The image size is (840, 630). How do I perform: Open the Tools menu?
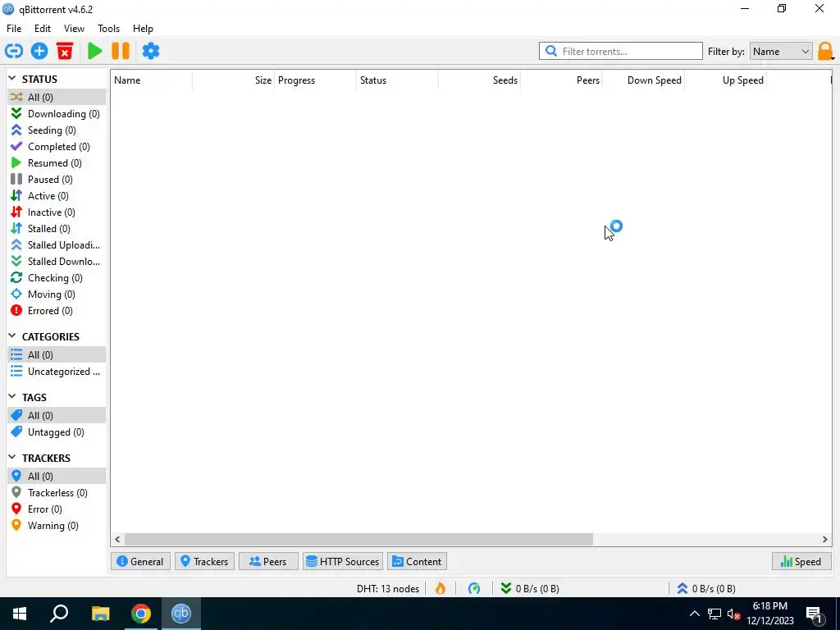pyautogui.click(x=108, y=29)
